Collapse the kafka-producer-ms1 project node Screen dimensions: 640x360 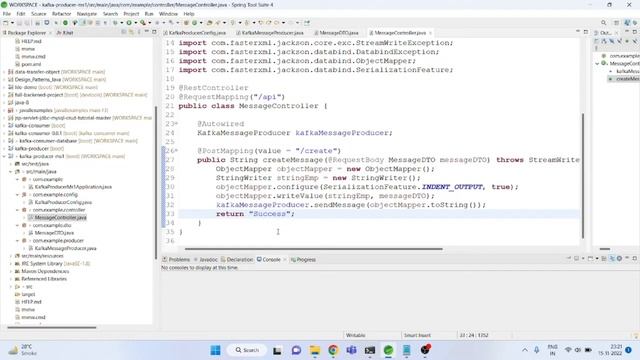coord(4,156)
